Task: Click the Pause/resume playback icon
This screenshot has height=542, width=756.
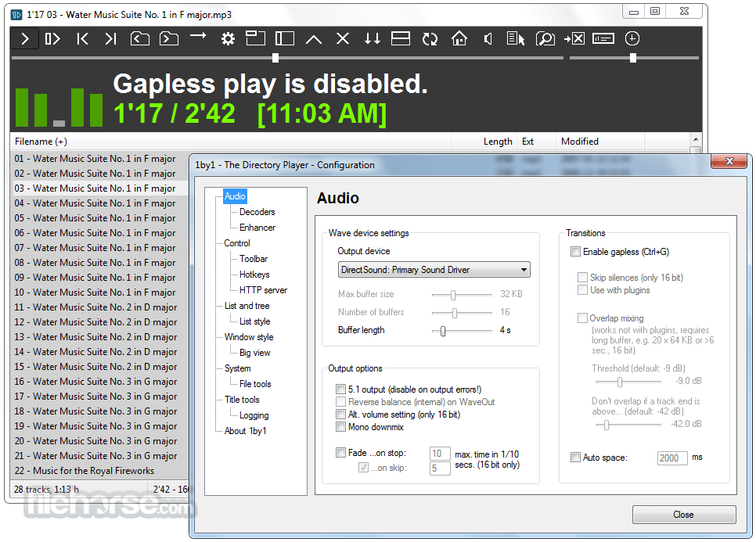Action: (52, 38)
